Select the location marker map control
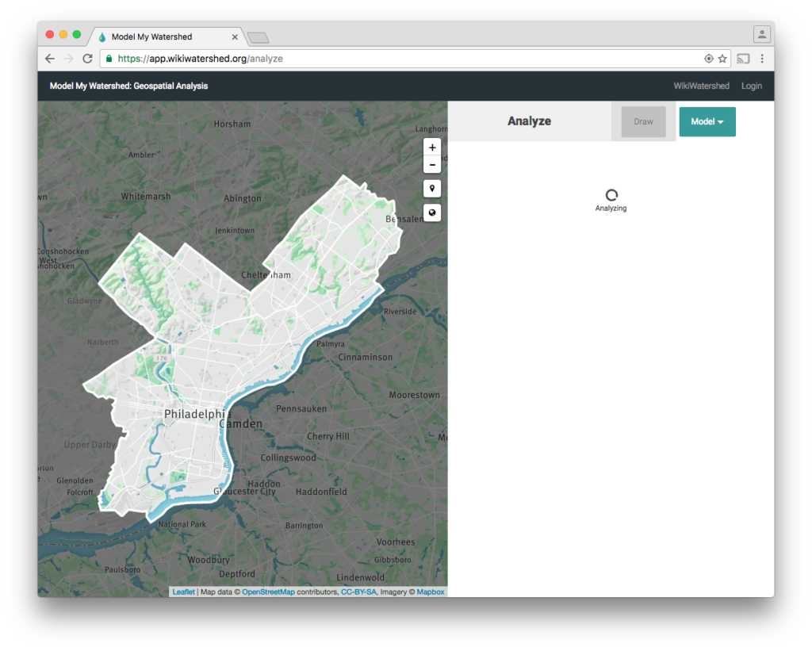This screenshot has height=651, width=812. [432, 188]
